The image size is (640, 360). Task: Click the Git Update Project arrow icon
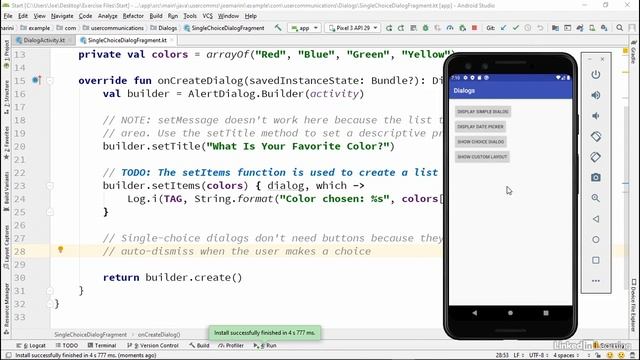(504, 28)
